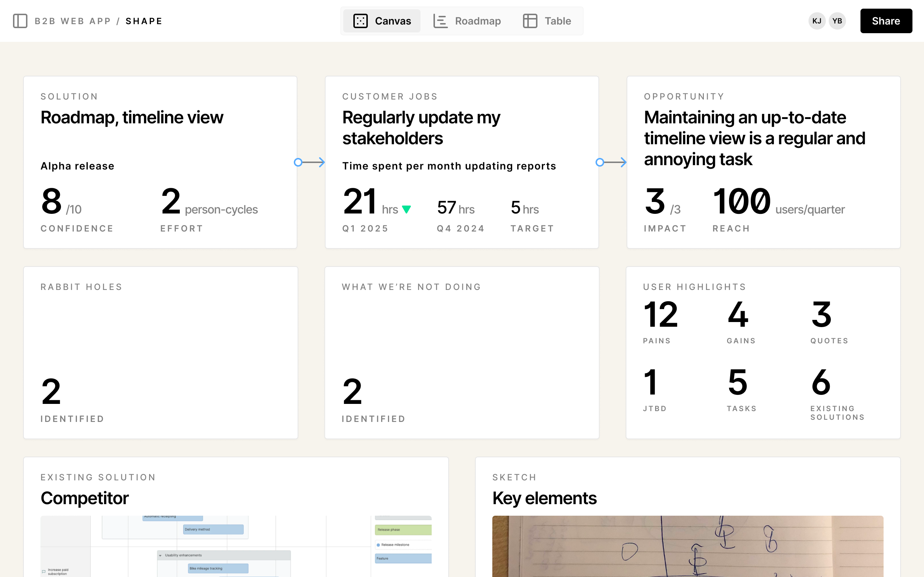Select the User Highlights card

point(763,353)
